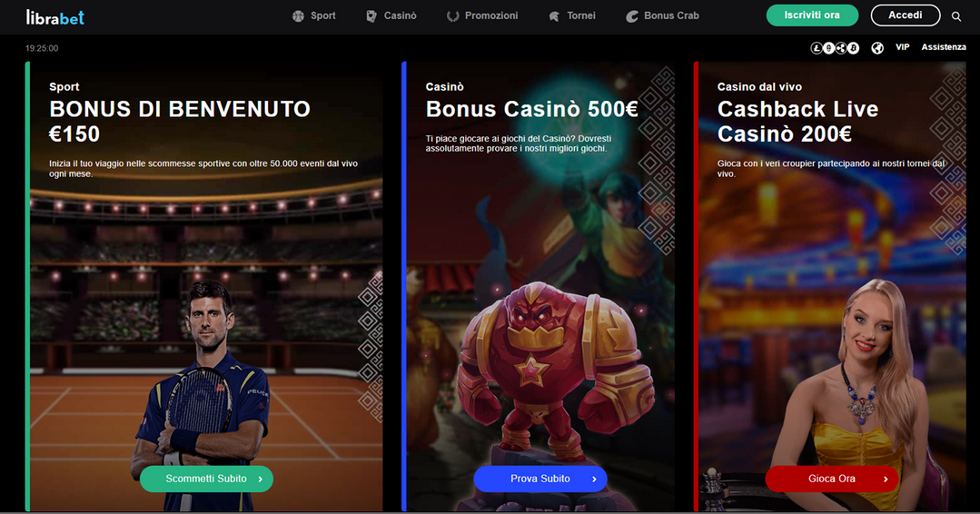Image resolution: width=980 pixels, height=514 pixels.
Task: Click the librabet logo
Action: pos(55,17)
